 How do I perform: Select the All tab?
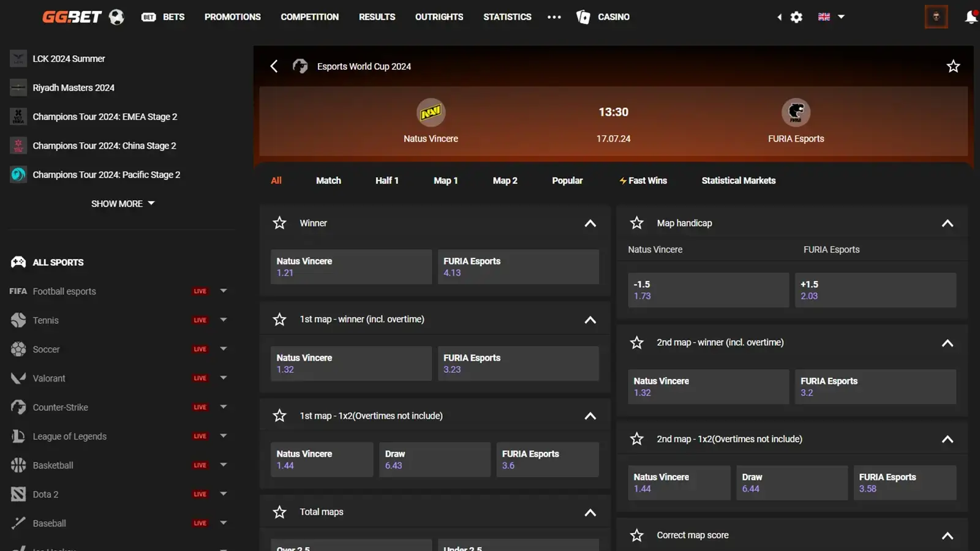276,181
